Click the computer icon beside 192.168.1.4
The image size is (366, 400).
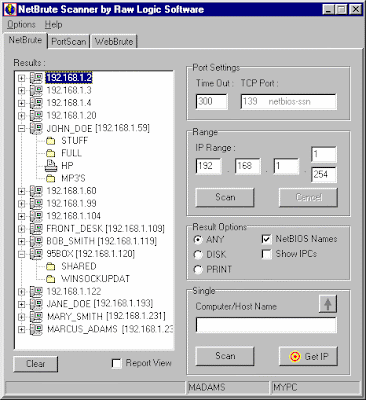coord(36,103)
